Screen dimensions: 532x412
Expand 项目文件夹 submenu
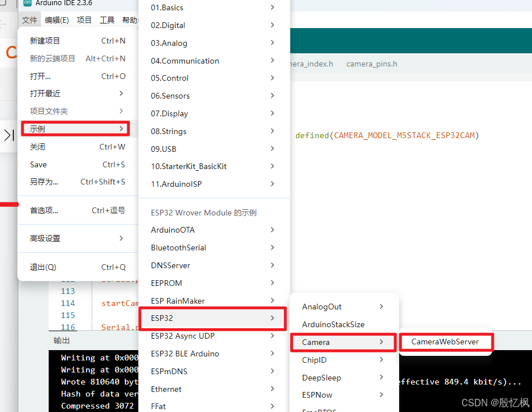(x=78, y=111)
